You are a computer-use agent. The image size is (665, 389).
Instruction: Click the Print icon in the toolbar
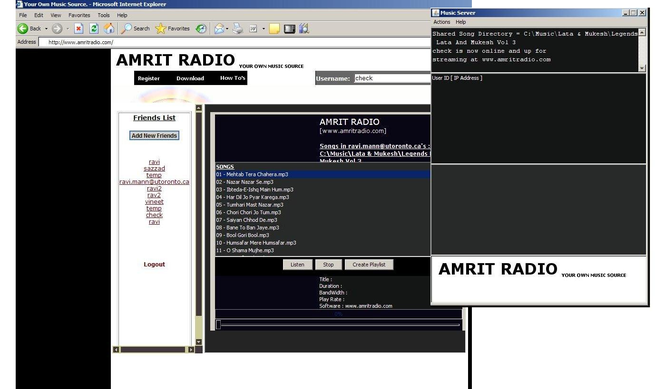[x=238, y=28]
